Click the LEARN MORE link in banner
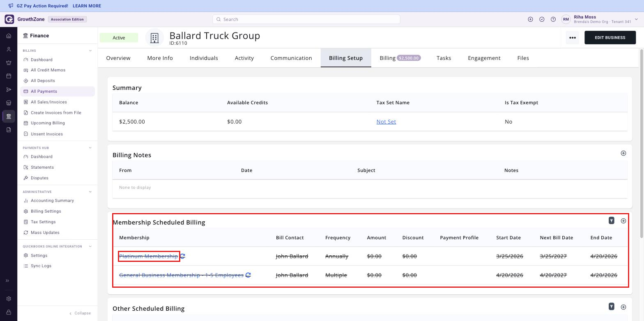Image resolution: width=644 pixels, height=321 pixels. tap(87, 6)
